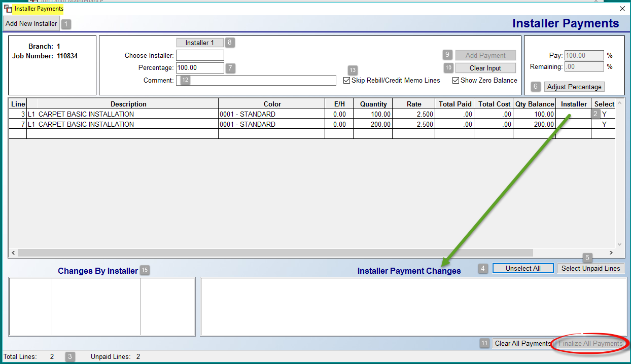Click the Description column header

(x=128, y=104)
